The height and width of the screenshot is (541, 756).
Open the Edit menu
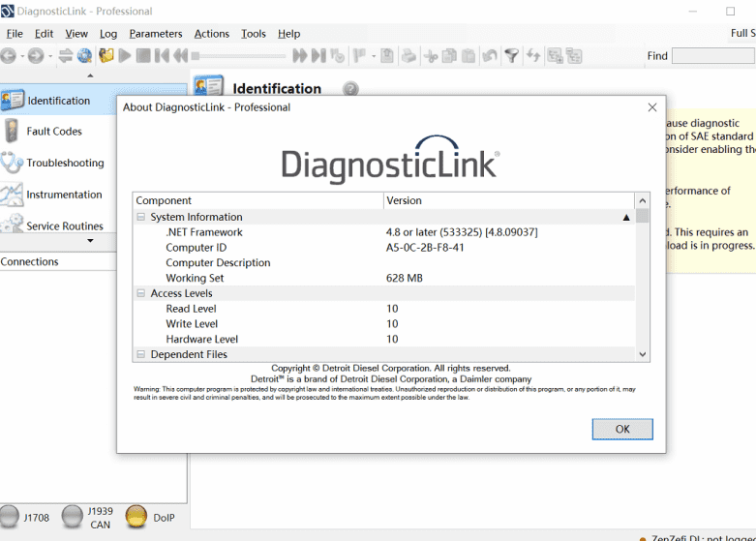pyautogui.click(x=44, y=34)
